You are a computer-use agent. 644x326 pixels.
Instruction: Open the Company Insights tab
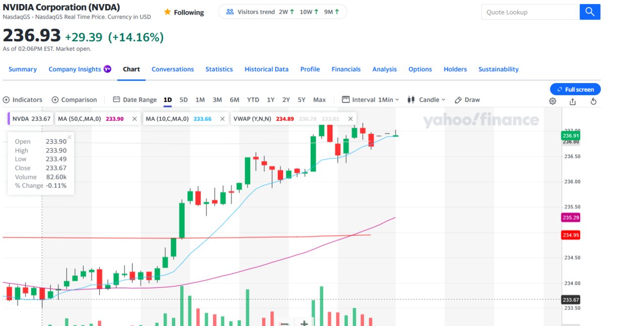tap(75, 69)
